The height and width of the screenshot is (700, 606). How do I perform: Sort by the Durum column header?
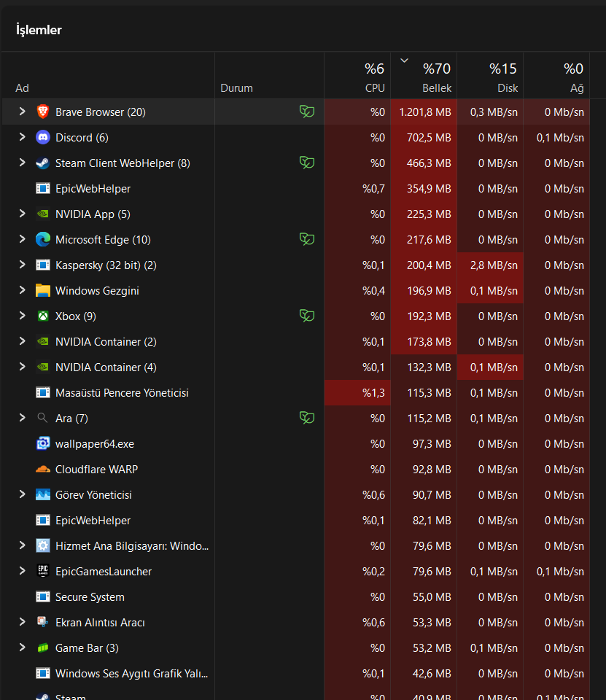tap(269, 75)
